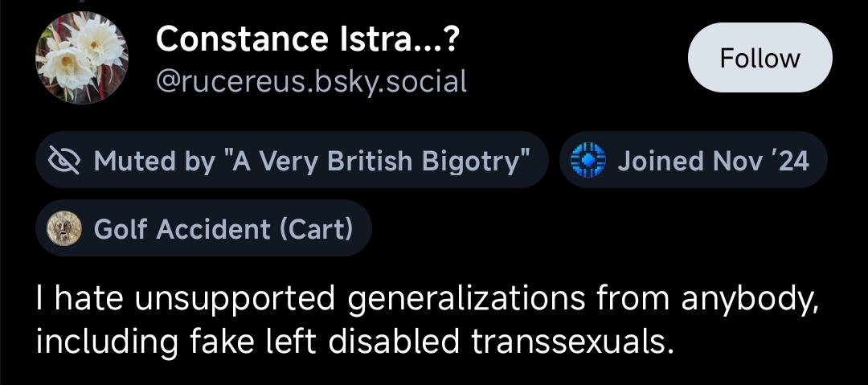Click the words "fake left disabled" in the post

click(326, 342)
